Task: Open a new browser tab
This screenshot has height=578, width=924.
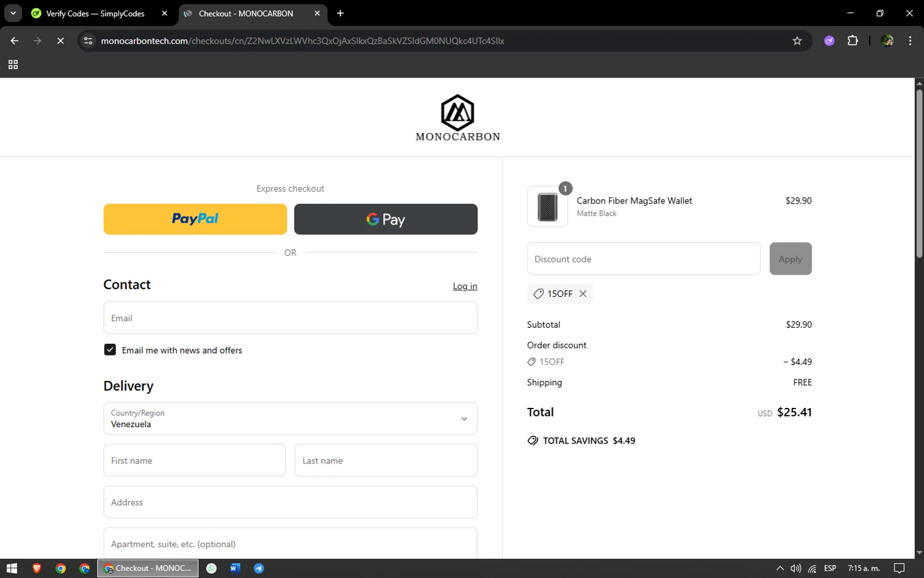Action: pyautogui.click(x=340, y=13)
